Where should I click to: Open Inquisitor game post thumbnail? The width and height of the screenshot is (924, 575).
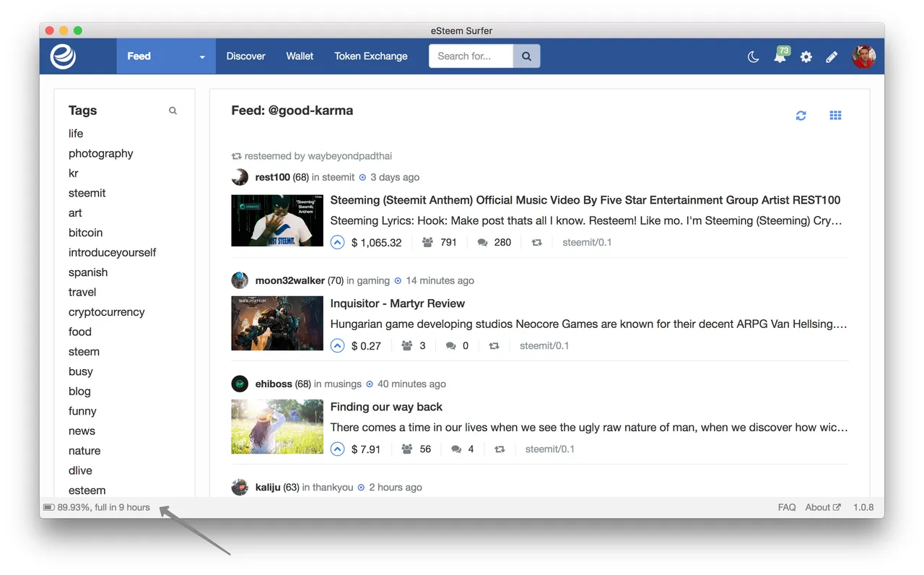(277, 324)
